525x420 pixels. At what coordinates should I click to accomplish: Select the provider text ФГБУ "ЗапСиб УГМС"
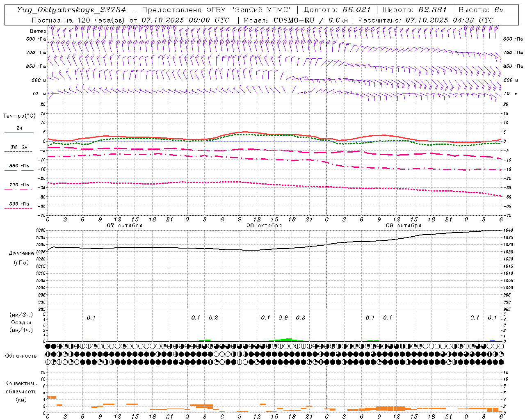[x=249, y=10]
